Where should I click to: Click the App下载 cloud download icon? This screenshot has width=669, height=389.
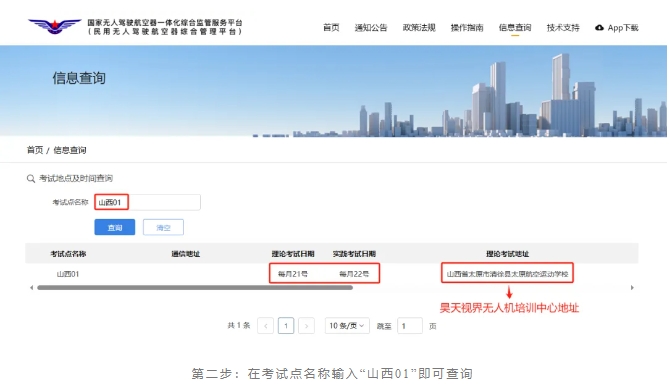tap(599, 28)
